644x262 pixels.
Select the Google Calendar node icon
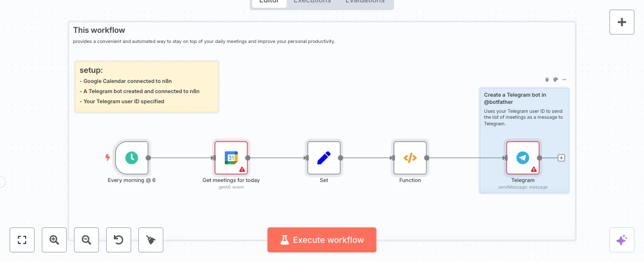point(231,158)
